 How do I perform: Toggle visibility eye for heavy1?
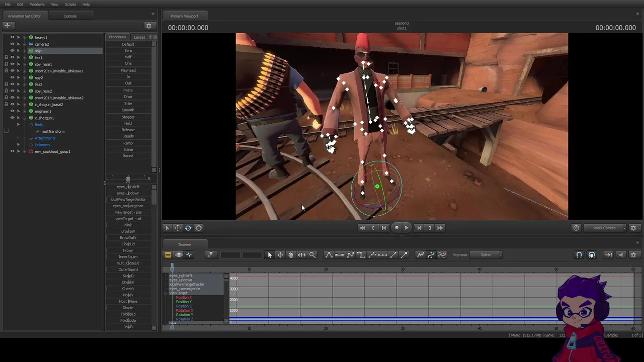coord(12,37)
